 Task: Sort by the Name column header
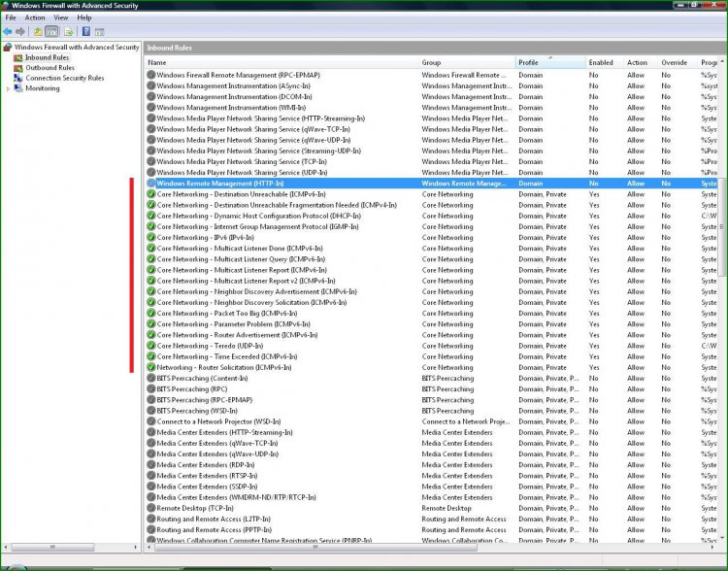(281, 62)
